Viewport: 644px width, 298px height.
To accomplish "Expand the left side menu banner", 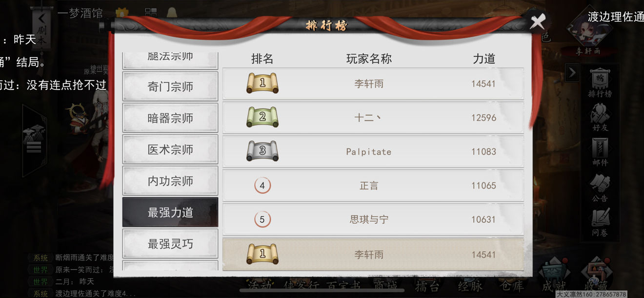I will (x=34, y=141).
